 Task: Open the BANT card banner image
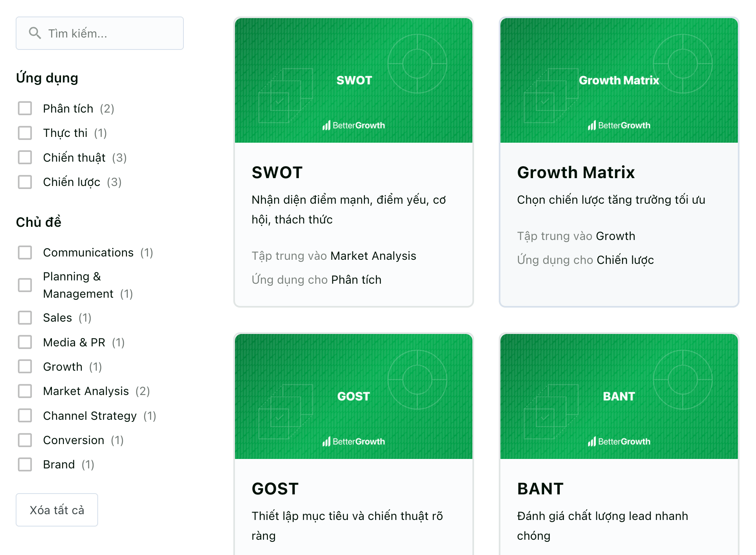coord(619,396)
